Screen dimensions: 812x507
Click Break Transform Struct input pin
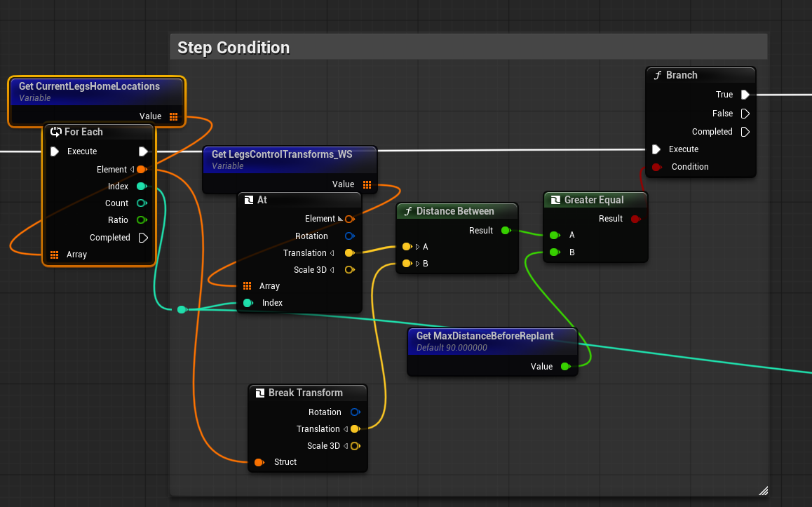point(259,462)
